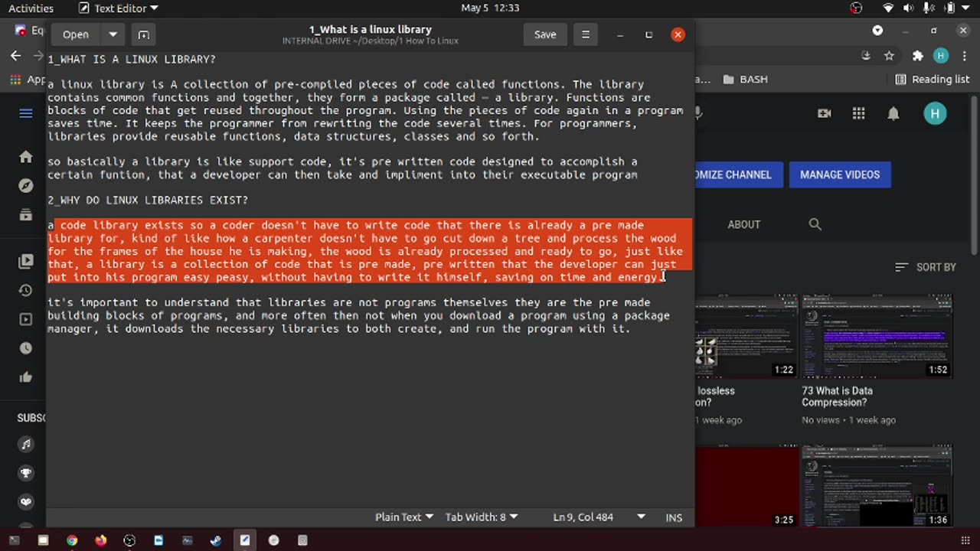Screen dimensions: 980x551
Task: Toggle the bookmark star in the browser toolbar
Action: pos(890,56)
